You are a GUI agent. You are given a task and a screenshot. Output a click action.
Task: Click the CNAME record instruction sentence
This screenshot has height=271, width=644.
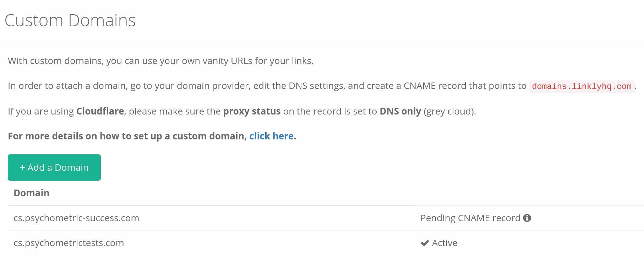pos(322,86)
